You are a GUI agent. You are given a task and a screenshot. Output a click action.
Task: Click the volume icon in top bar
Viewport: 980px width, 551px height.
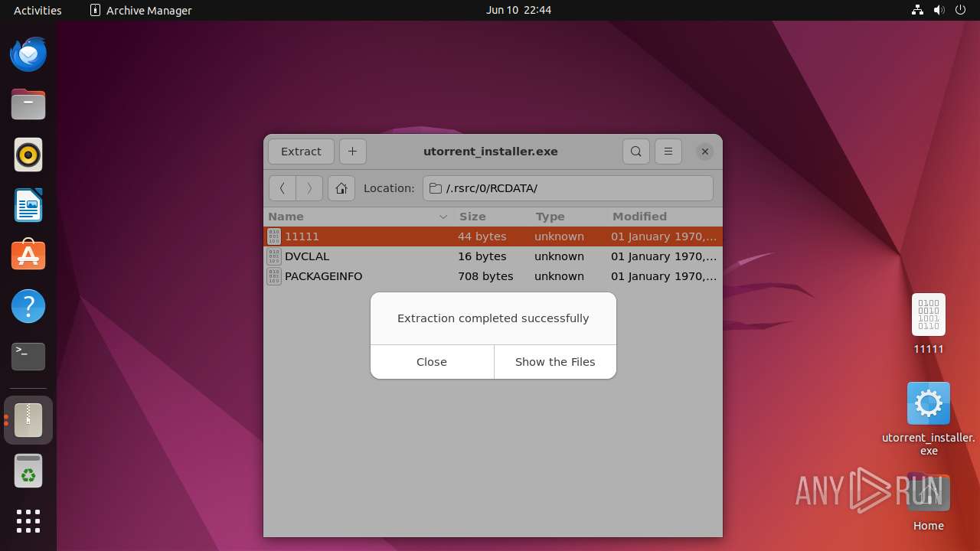click(x=939, y=10)
